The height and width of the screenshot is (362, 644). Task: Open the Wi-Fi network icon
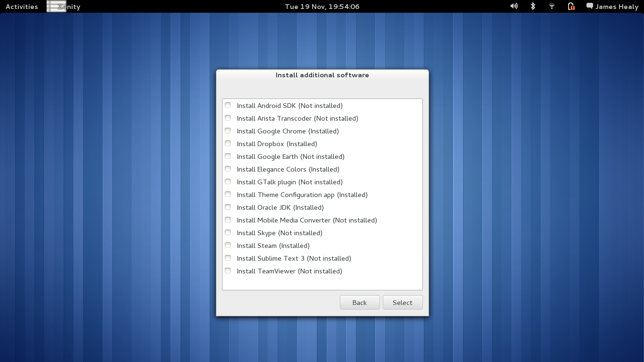point(552,6)
